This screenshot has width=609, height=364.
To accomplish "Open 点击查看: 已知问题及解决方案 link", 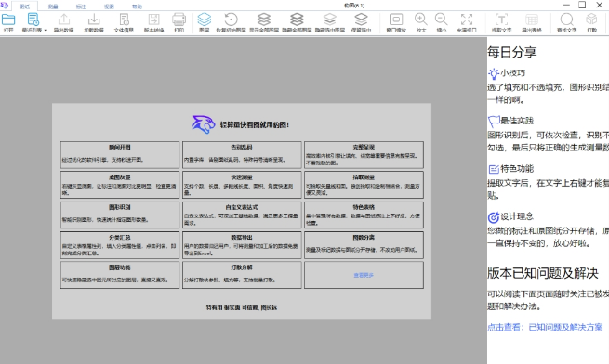I will (x=545, y=327).
